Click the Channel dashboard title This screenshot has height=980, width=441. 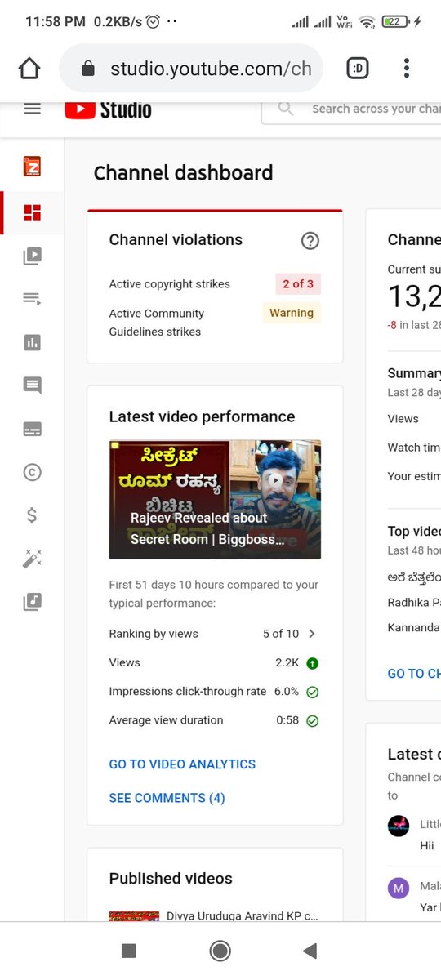click(183, 173)
